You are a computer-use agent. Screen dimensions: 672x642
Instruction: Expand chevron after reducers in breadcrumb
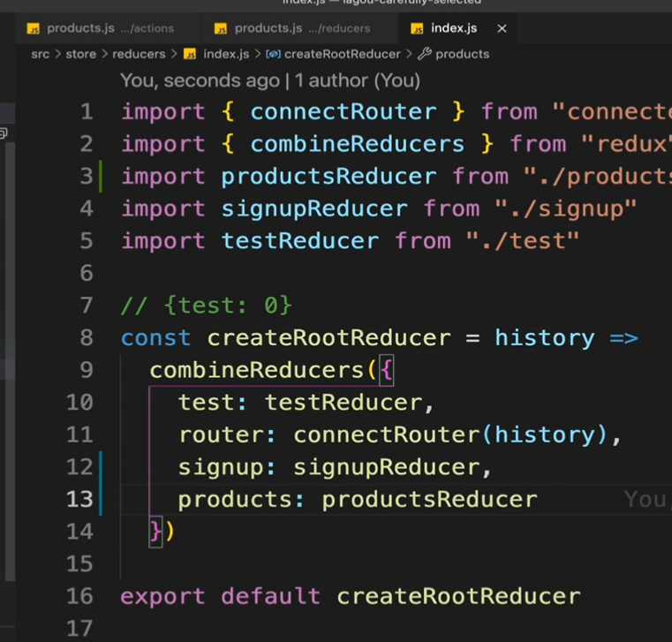click(174, 54)
